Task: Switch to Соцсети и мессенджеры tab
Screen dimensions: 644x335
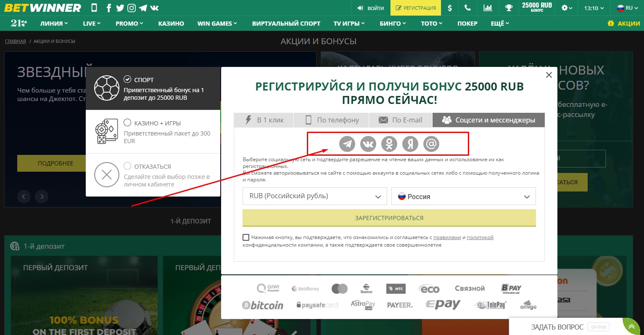Action: click(488, 120)
